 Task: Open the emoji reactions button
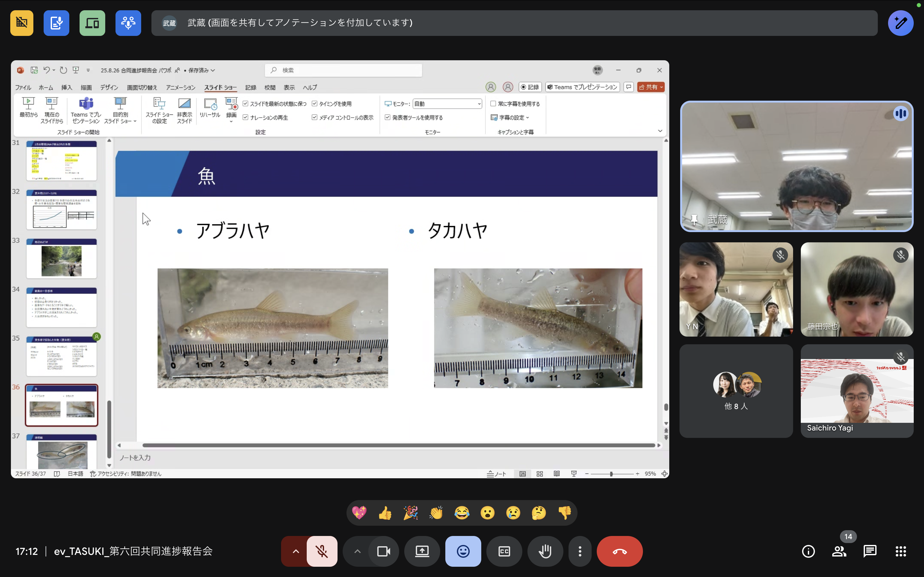[463, 551]
